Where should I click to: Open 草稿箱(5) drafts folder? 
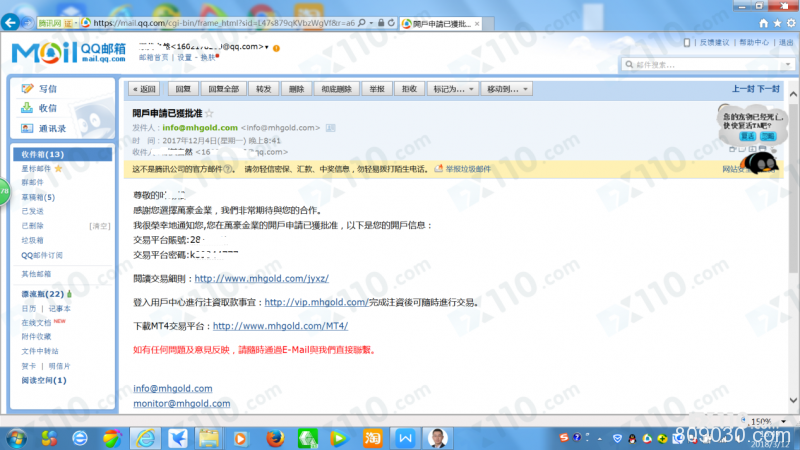pos(38,197)
